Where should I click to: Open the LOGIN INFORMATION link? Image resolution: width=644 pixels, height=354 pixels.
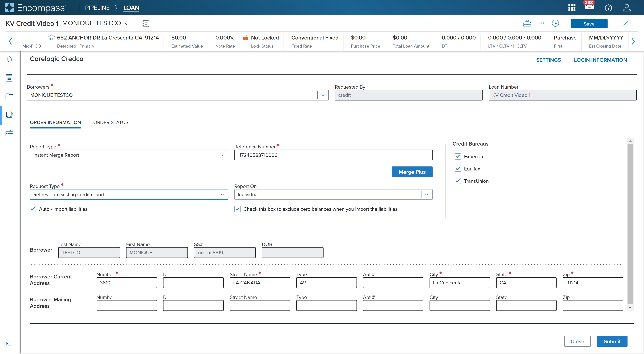[600, 60]
